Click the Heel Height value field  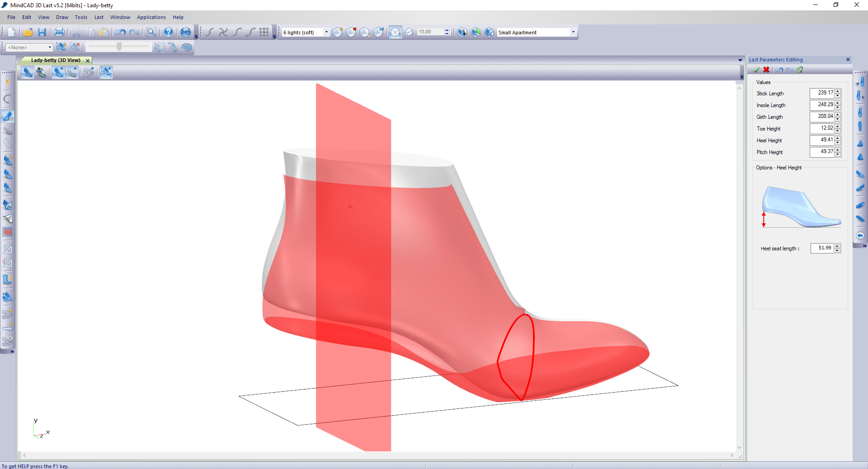[x=822, y=140]
